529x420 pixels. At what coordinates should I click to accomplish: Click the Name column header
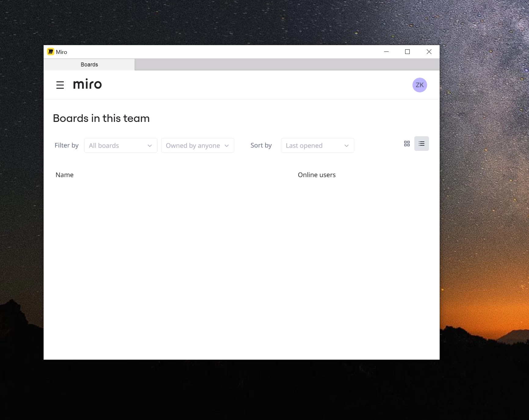[64, 175]
